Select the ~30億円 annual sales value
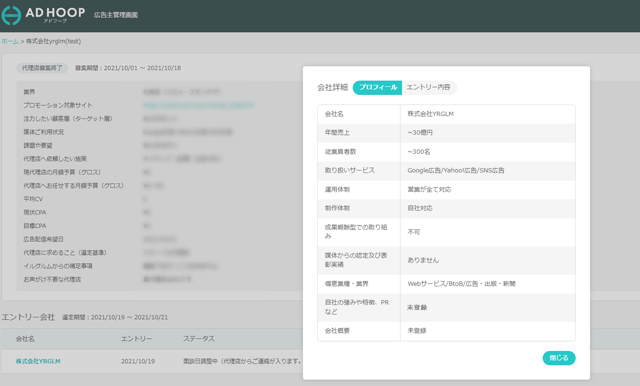Viewport: 640px width, 386px height. click(x=420, y=133)
